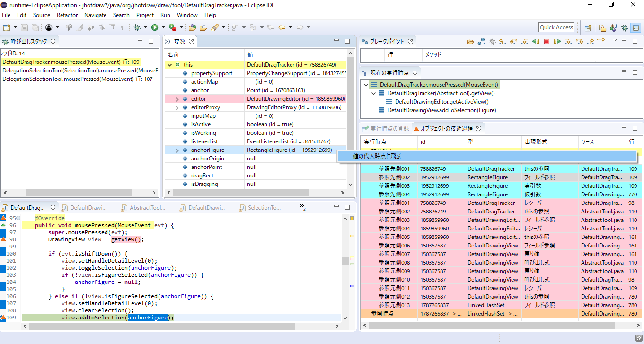Image resolution: width=644 pixels, height=344 pixels.
Task: Collapse the this variable node
Action: [169, 65]
